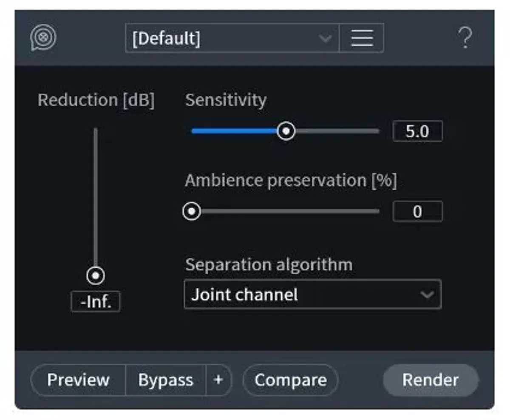
Task: Toggle Preview playback
Action: tap(78, 380)
